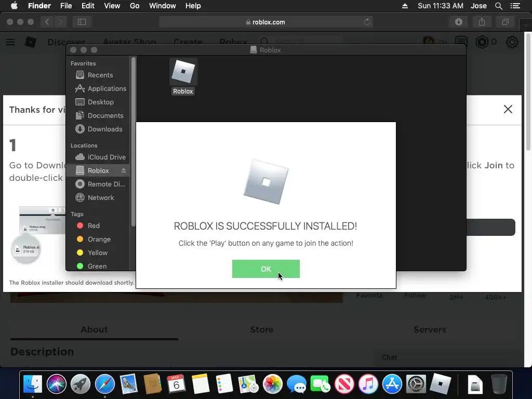Open the File menu
The height and width of the screenshot is (399, 532).
(x=66, y=6)
